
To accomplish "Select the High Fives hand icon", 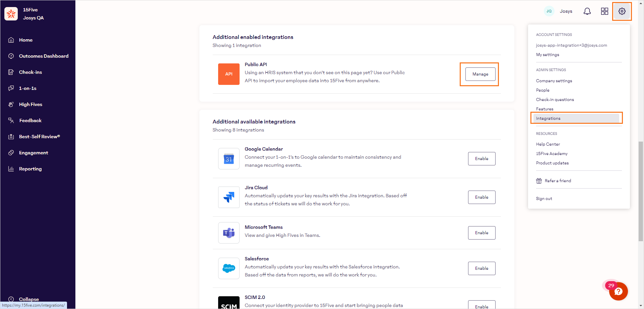I will pos(11,104).
